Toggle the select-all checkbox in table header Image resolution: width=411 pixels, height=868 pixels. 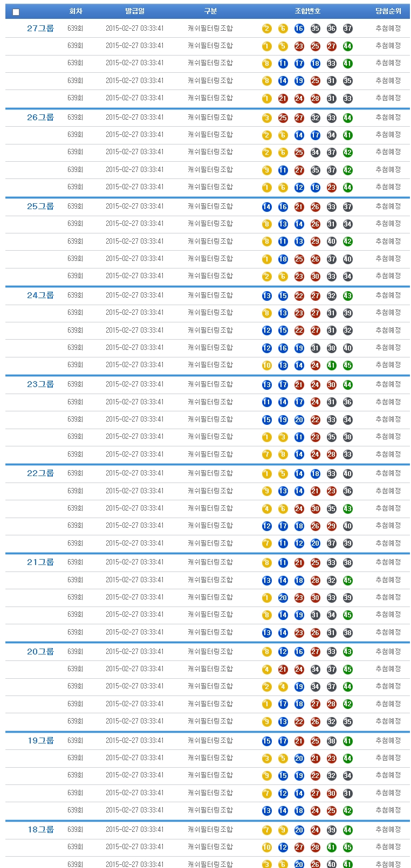coord(16,12)
